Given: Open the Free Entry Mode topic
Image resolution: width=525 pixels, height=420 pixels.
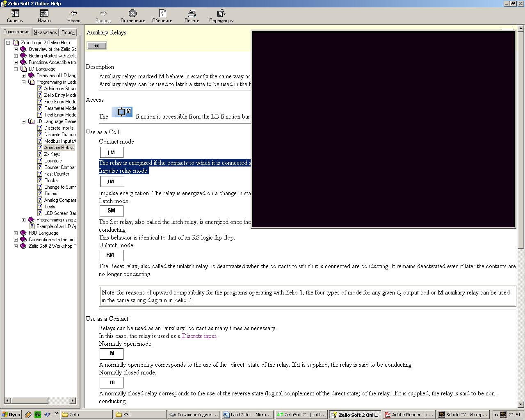Looking at the screenshot, I should pyautogui.click(x=60, y=102).
